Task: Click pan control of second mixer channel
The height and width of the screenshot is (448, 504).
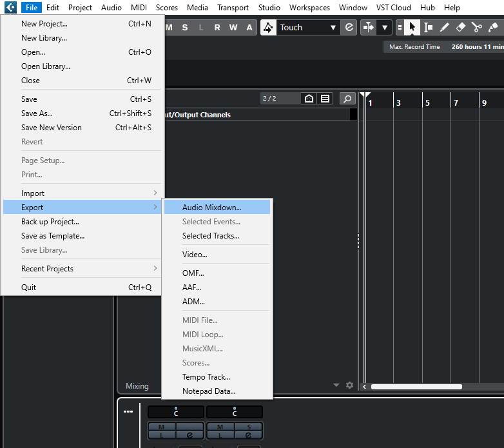Action: (235, 412)
